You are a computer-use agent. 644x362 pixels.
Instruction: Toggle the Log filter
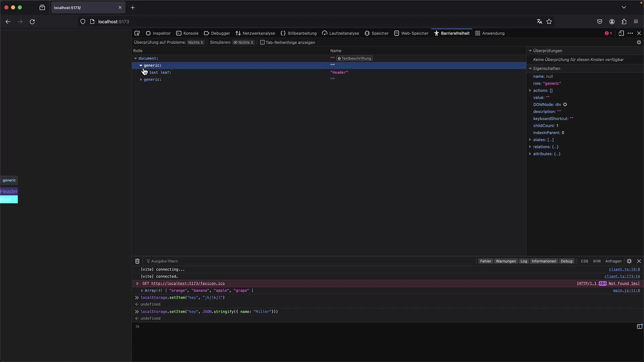coord(524,261)
